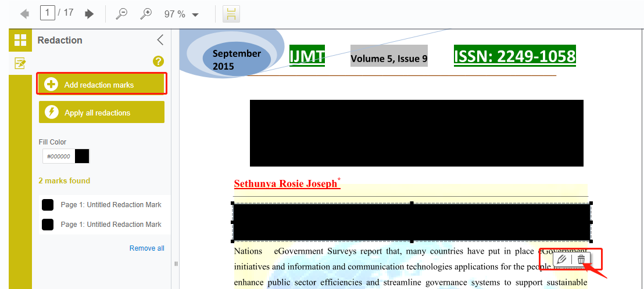Click the Remove all link
The width and height of the screenshot is (644, 289).
[146, 248]
